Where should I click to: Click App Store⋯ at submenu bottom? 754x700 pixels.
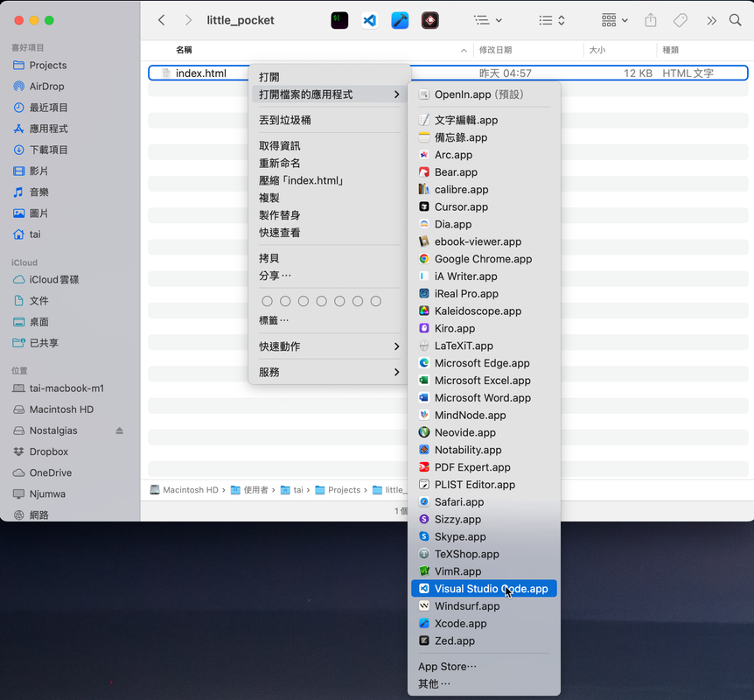(484, 667)
